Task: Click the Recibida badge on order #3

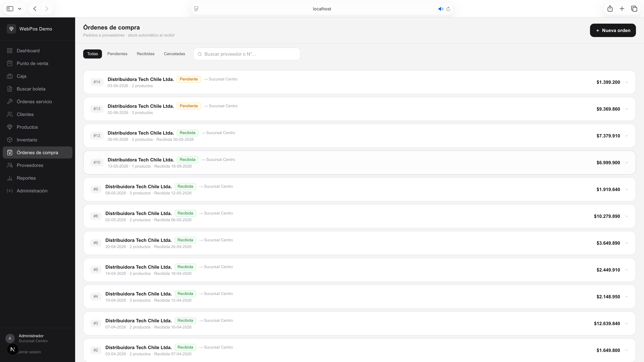Action: (185, 321)
